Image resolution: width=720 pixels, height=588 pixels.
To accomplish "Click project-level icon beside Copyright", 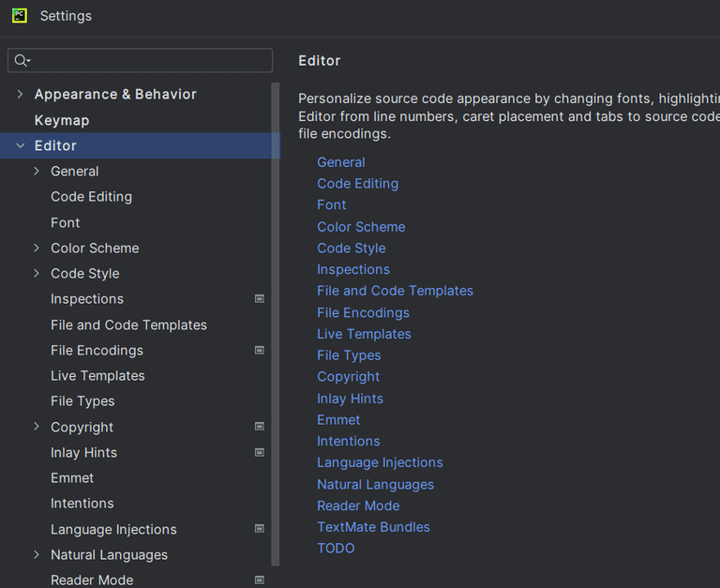I will 260,427.
